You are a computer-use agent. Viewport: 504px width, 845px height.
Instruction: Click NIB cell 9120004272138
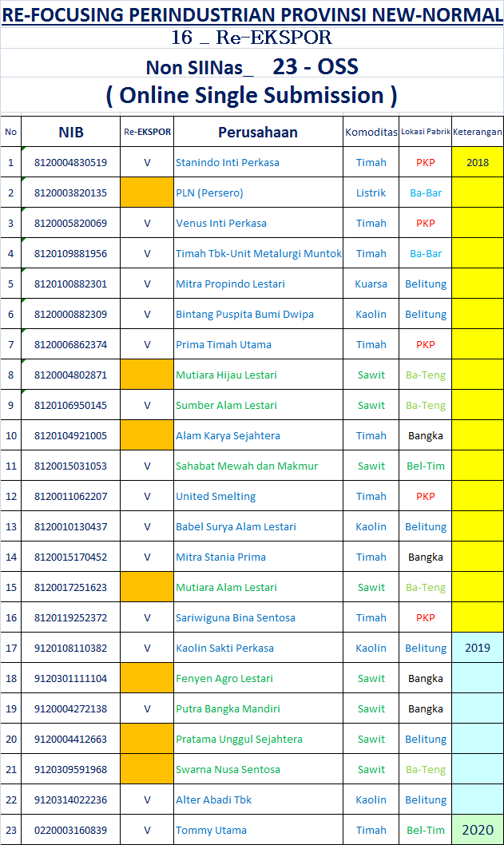pyautogui.click(x=70, y=708)
